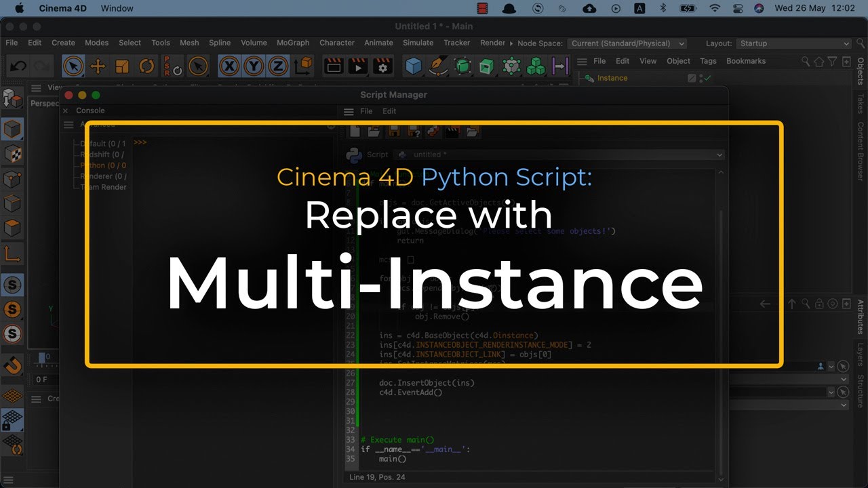This screenshot has height=488, width=868.
Task: Toggle the Z axis lock
Action: 277,66
